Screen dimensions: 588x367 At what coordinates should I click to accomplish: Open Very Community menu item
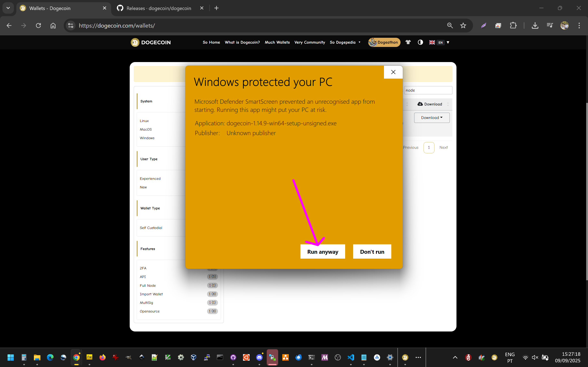coord(310,42)
